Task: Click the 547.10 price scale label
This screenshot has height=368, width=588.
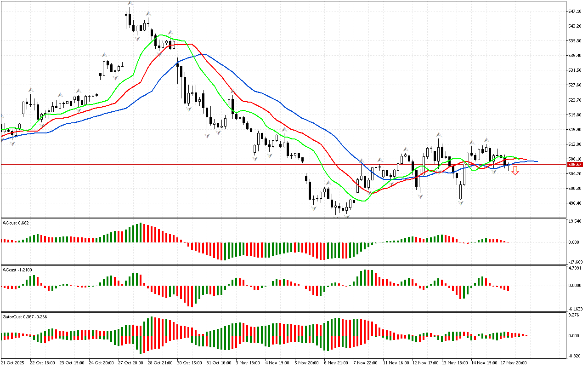Action: point(575,11)
